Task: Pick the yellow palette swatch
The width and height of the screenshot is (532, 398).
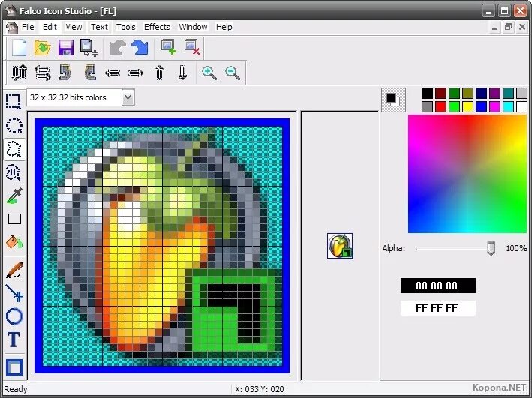Action: click(467, 106)
